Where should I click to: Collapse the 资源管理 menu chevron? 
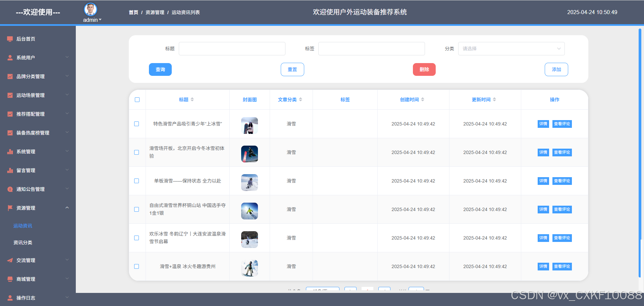[x=67, y=208]
